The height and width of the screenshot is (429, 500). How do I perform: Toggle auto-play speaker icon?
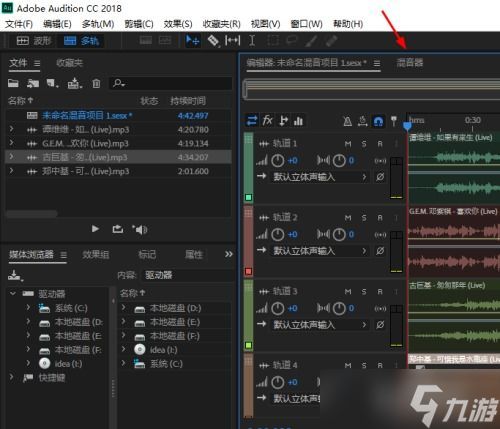tap(140, 229)
